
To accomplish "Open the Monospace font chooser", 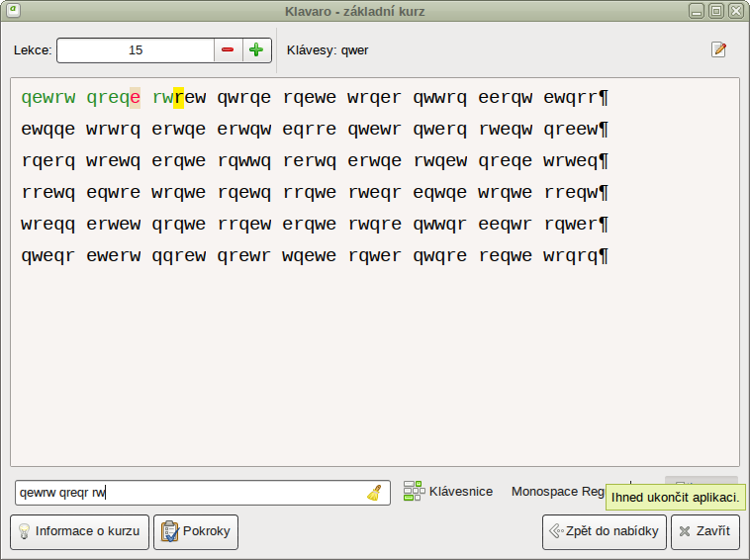I will (x=558, y=492).
